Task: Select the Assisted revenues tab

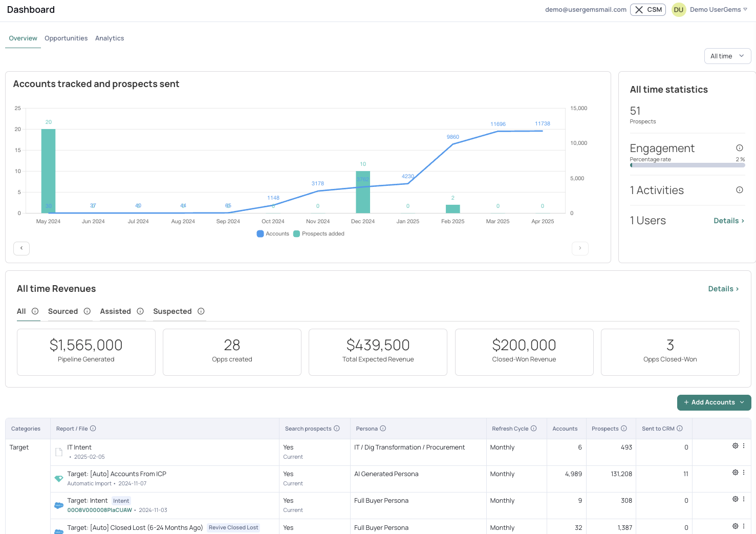Action: point(116,311)
